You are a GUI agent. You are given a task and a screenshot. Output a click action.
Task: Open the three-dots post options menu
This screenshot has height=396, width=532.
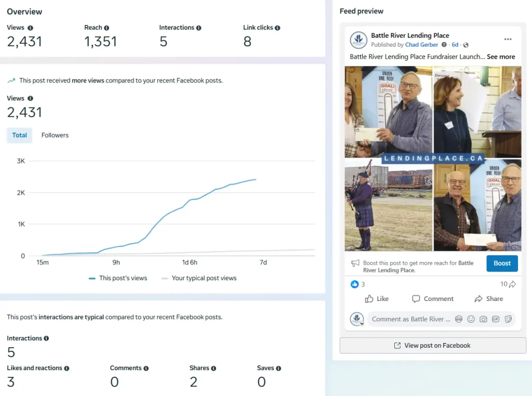508,39
